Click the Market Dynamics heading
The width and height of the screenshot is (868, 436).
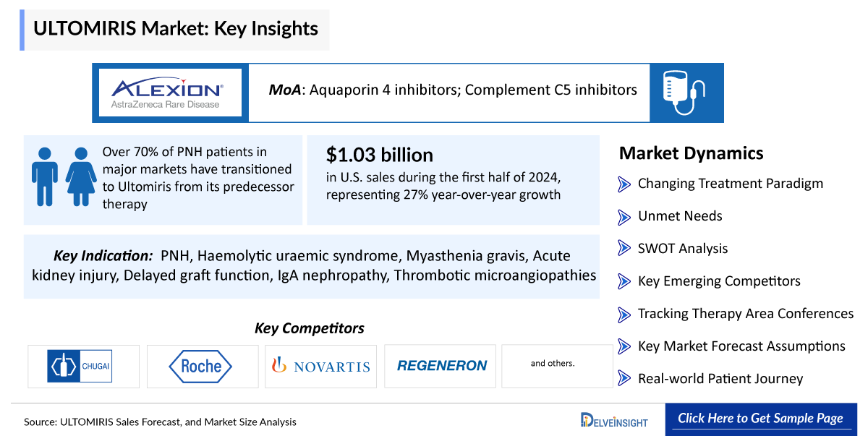tap(691, 153)
